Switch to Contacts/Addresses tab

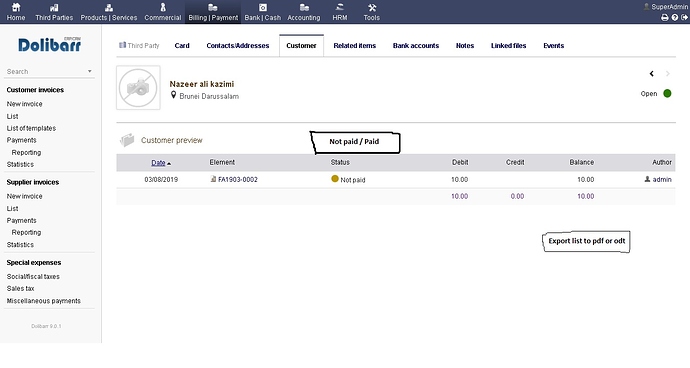click(x=238, y=45)
